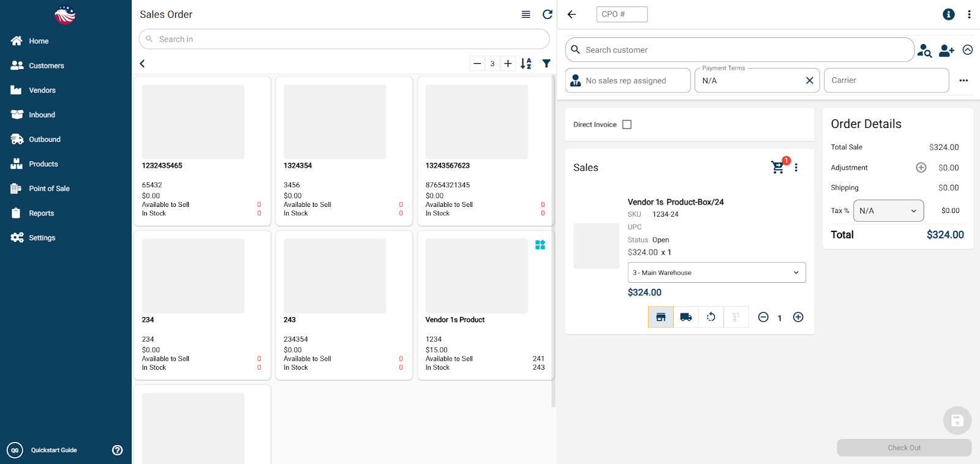Click the Search customer input field

[741, 50]
